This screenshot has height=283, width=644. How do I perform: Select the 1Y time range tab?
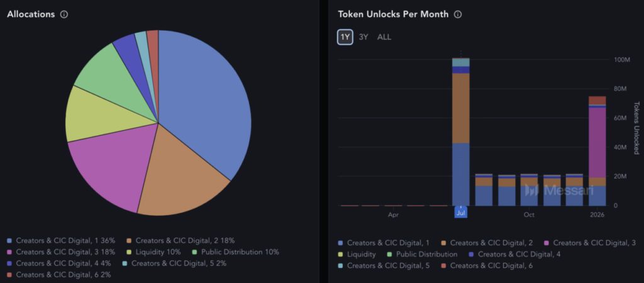pyautogui.click(x=345, y=37)
